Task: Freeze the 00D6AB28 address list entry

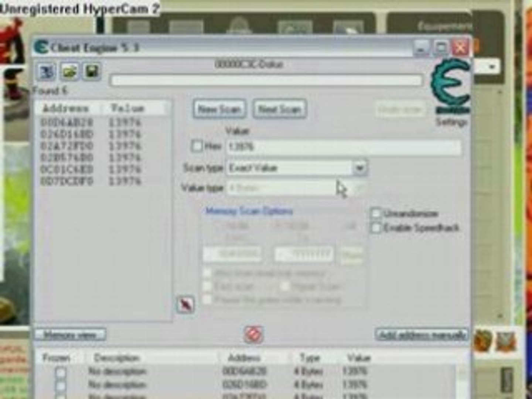Action: point(61,372)
